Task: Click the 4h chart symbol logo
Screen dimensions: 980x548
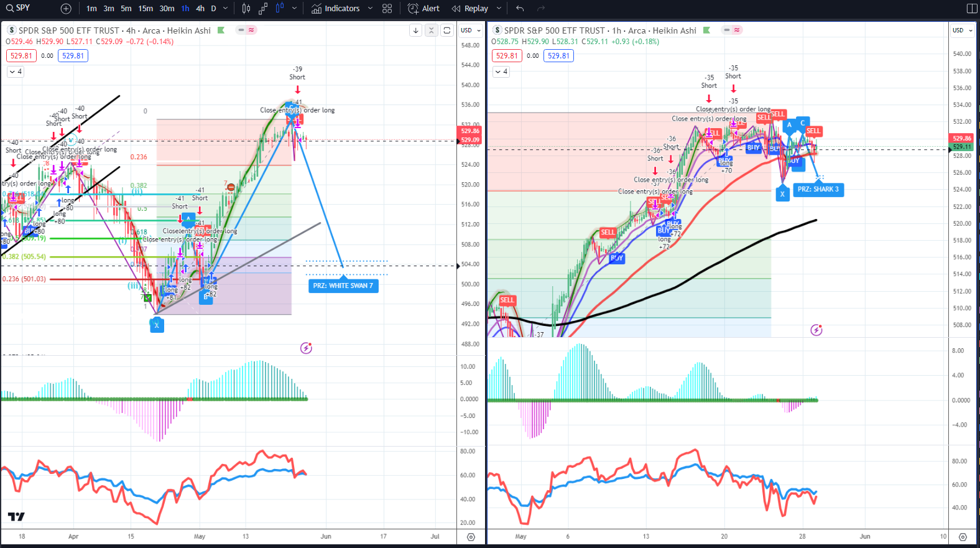Action: (11, 30)
